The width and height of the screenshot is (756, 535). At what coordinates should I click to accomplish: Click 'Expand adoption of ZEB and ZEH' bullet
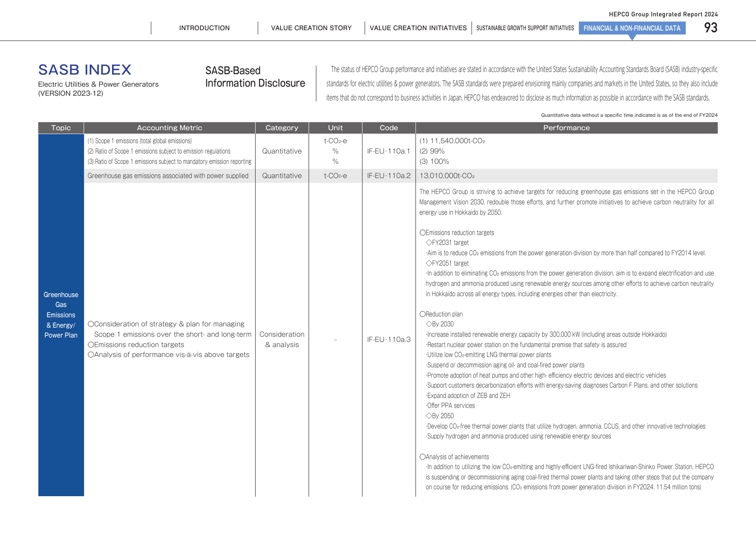[x=468, y=396]
